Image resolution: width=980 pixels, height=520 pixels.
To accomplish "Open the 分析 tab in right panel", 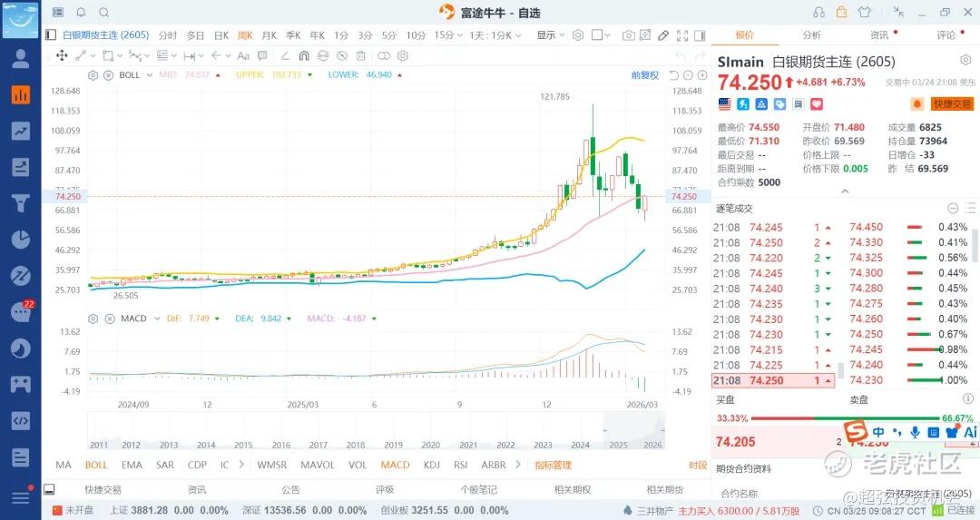I will click(x=812, y=35).
